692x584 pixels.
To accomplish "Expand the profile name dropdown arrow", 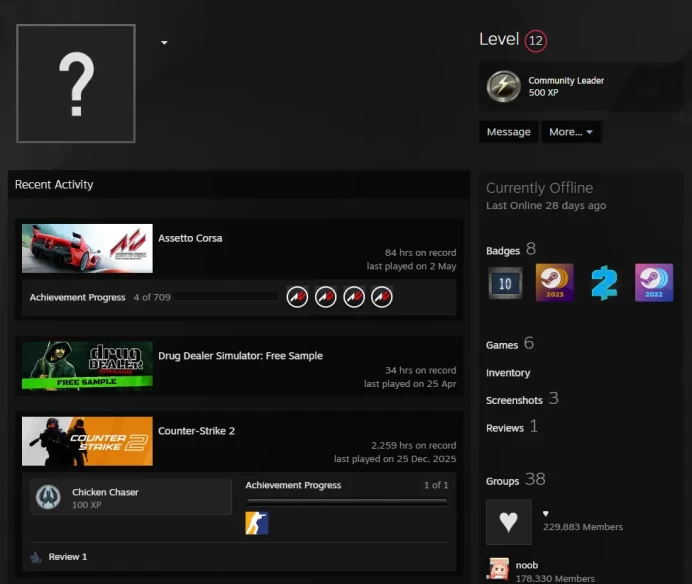I will [164, 43].
